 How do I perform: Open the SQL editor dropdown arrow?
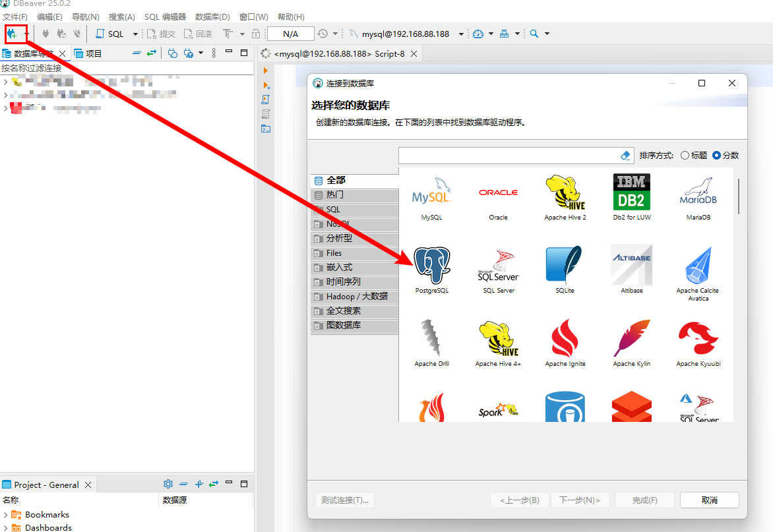(135, 34)
